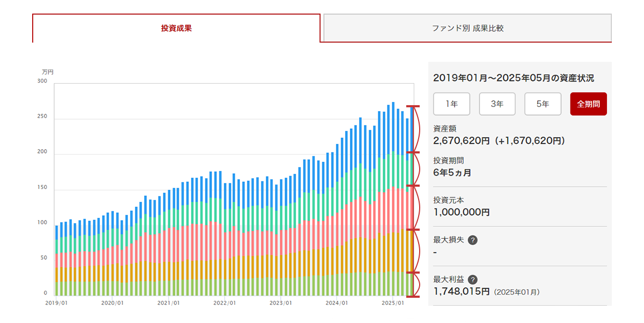The height and width of the screenshot is (323, 644).
Task: Click the 2024/01 x-axis label
Action: (x=336, y=303)
